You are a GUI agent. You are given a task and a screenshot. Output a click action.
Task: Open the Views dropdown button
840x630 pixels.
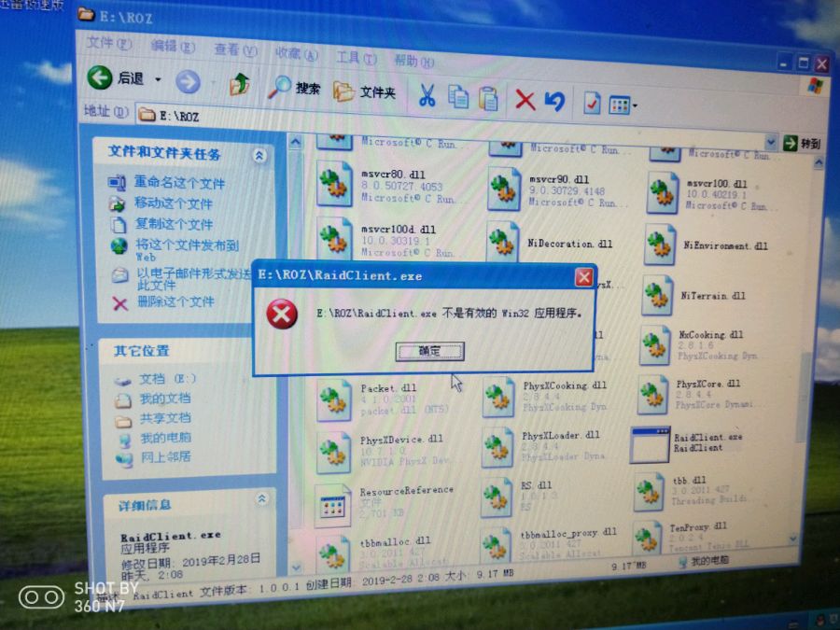tap(623, 105)
